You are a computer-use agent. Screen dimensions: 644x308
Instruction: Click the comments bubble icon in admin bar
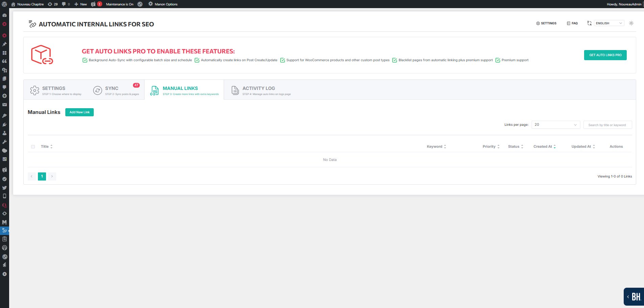pyautogui.click(x=64, y=4)
